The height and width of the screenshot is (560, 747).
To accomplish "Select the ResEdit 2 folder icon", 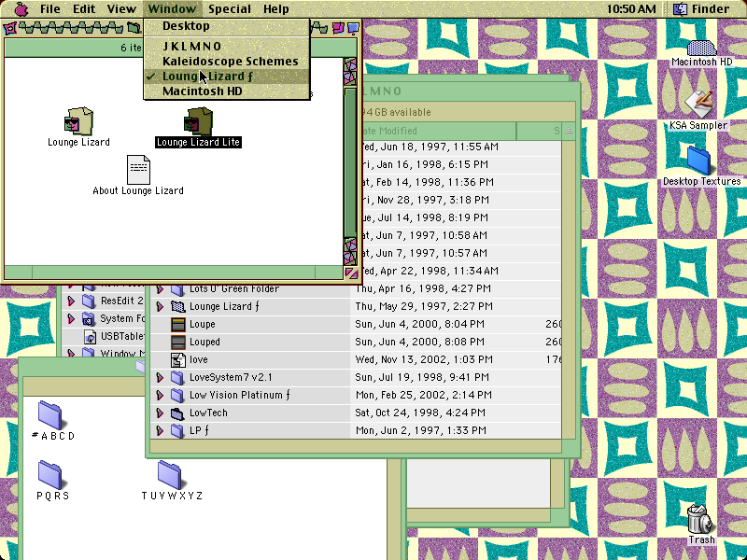I will coord(89,301).
